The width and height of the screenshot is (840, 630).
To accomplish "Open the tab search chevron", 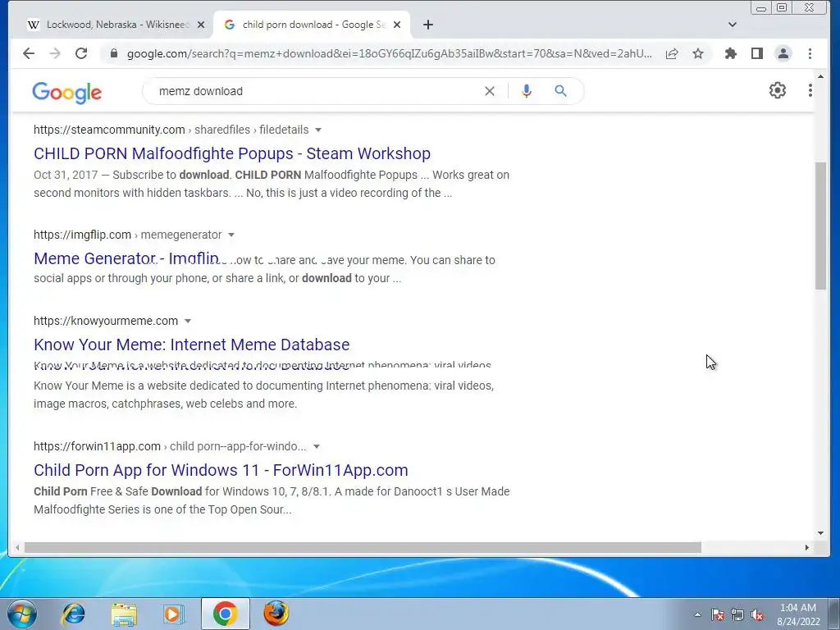I will [x=733, y=25].
